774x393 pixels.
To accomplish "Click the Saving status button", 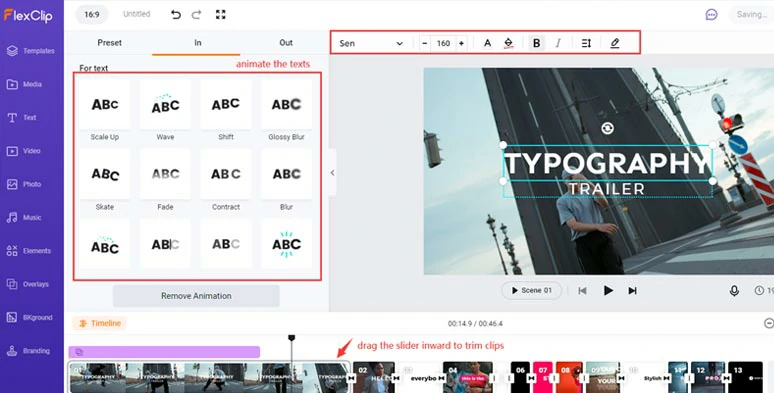I will [x=751, y=14].
